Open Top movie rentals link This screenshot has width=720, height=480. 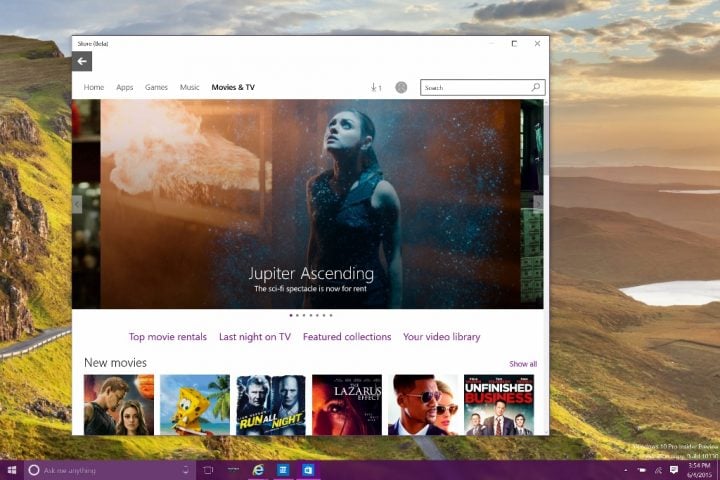click(168, 337)
